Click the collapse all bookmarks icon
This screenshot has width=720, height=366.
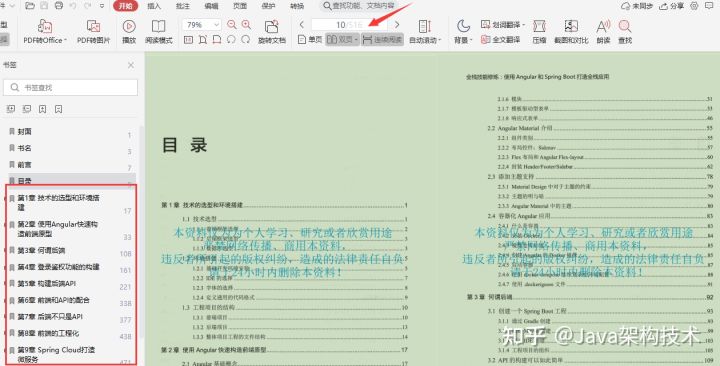pyautogui.click(x=27, y=109)
